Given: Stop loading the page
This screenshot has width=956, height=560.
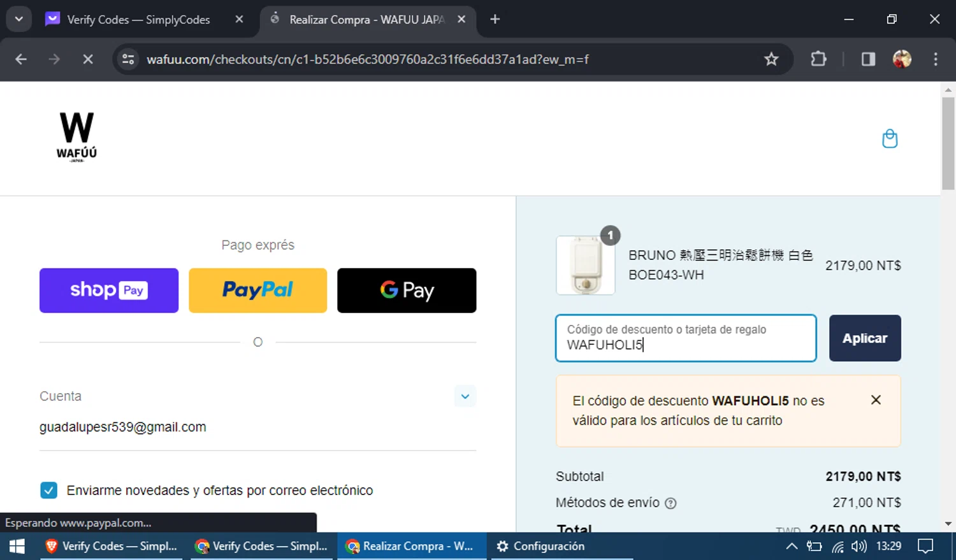Looking at the screenshot, I should 88,59.
